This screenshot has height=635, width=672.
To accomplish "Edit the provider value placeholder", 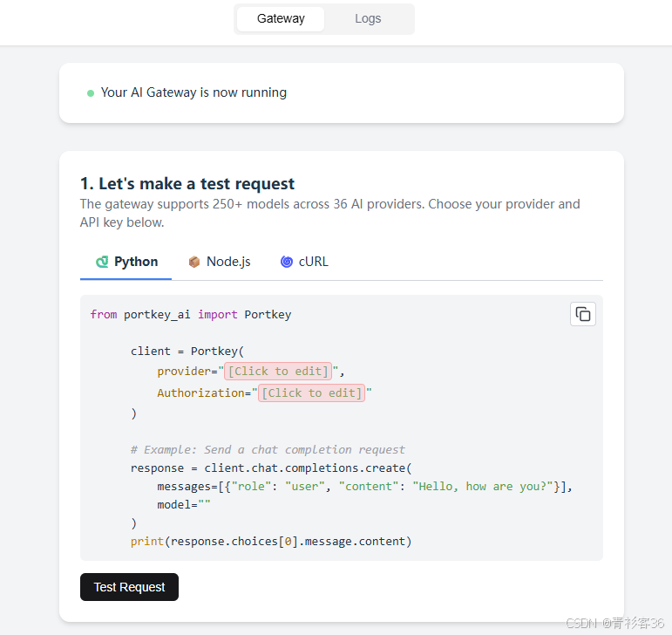I will (278, 371).
